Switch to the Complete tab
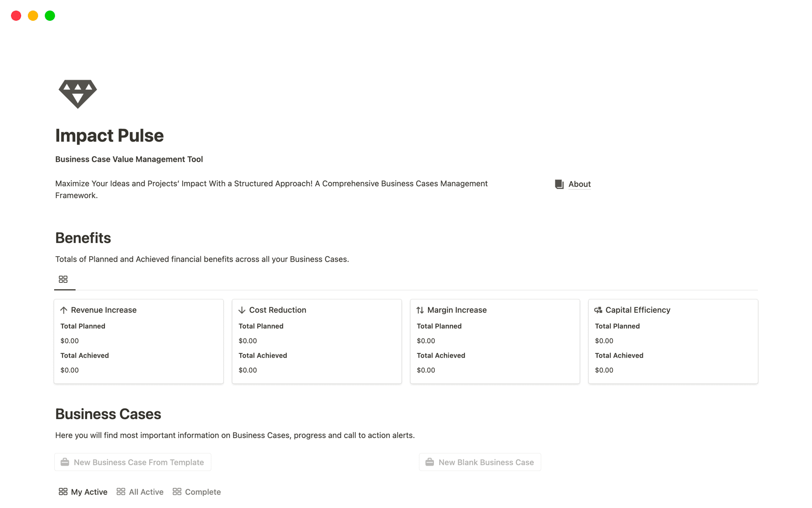The image size is (812, 508). coord(197,492)
